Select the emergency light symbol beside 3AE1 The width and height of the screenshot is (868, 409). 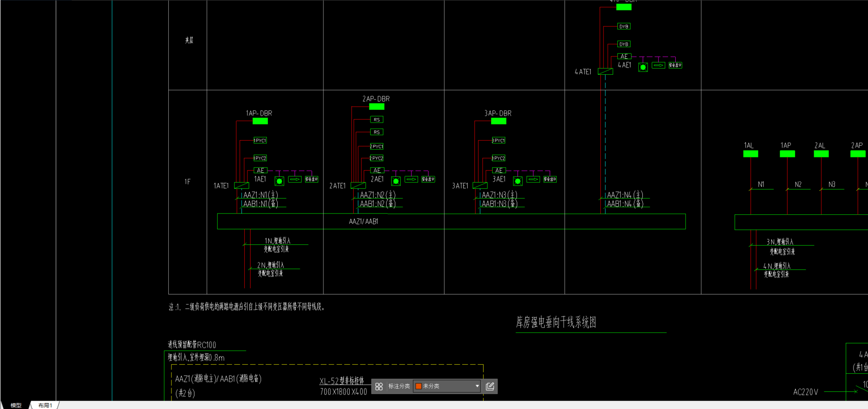[x=518, y=181]
